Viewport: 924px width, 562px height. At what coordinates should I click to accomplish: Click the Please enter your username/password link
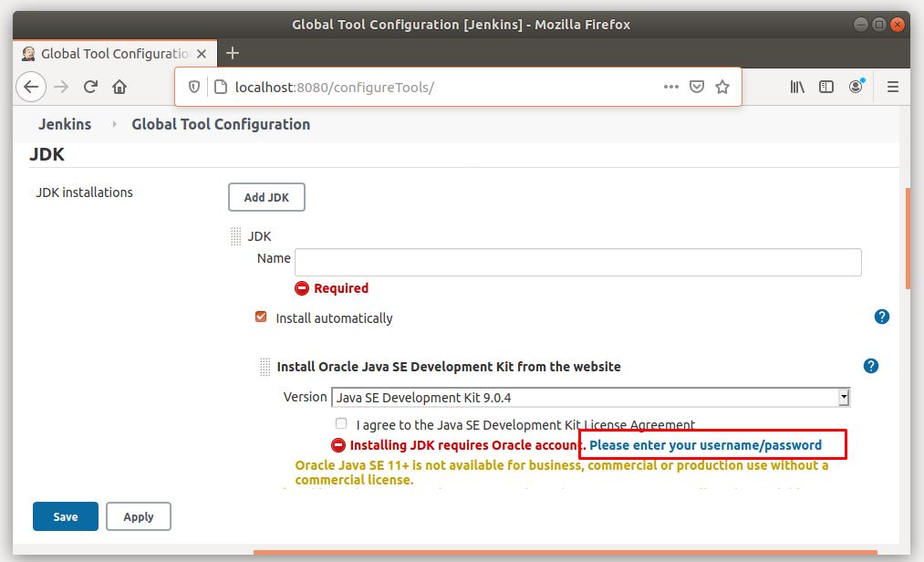point(707,444)
